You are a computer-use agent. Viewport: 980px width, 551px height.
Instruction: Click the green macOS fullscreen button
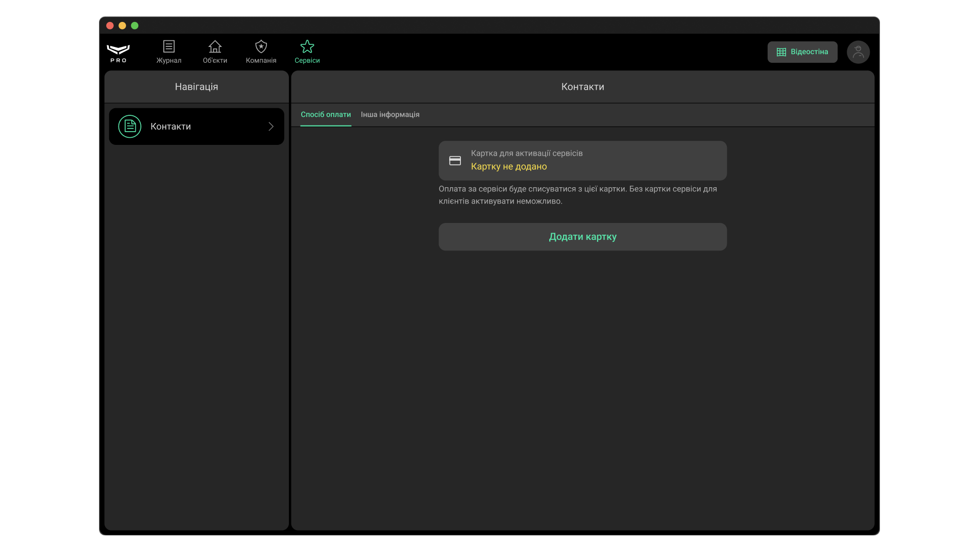click(135, 26)
